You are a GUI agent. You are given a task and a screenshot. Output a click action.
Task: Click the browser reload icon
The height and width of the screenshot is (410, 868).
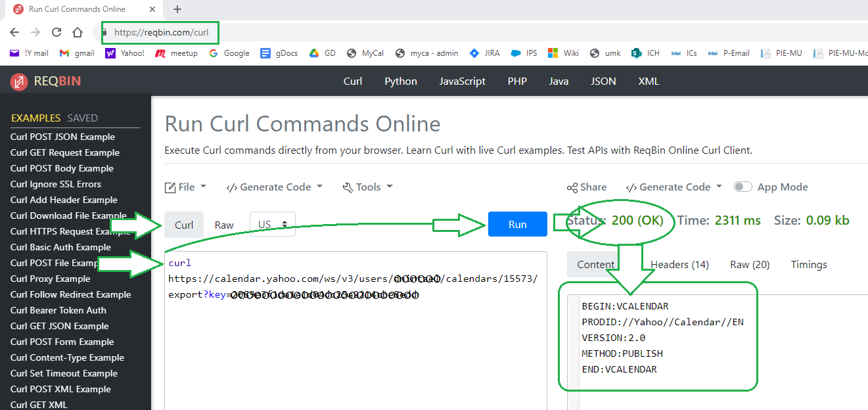click(x=57, y=32)
